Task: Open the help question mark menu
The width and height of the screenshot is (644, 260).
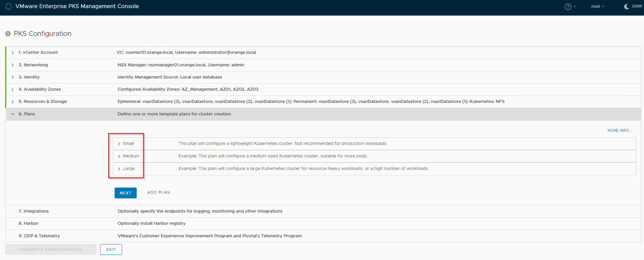Action: (x=570, y=6)
